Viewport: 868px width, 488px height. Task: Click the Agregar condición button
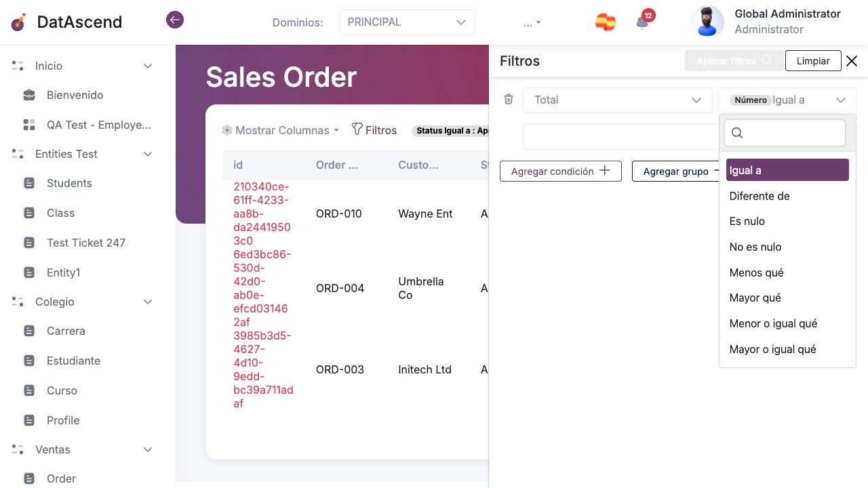(561, 171)
